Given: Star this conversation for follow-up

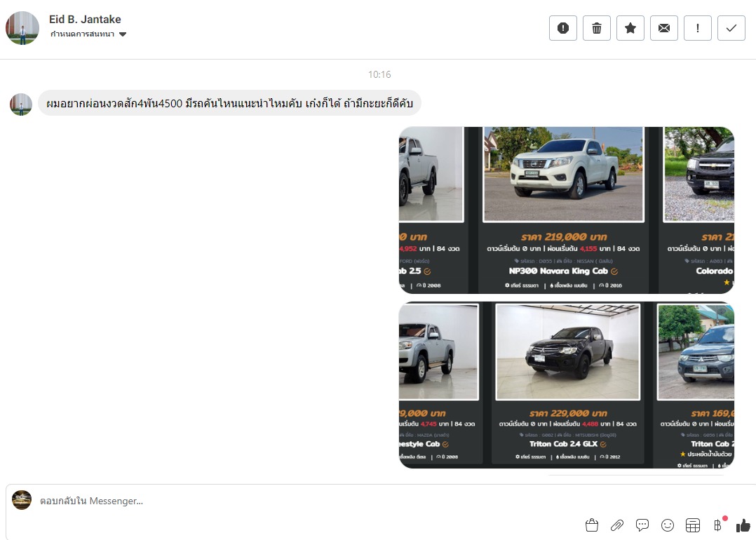Looking at the screenshot, I should [x=630, y=28].
